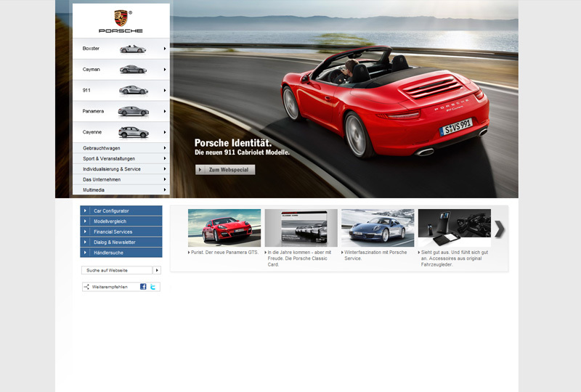Open the Panamera menu item
This screenshot has height=392, width=581.
coord(121,111)
